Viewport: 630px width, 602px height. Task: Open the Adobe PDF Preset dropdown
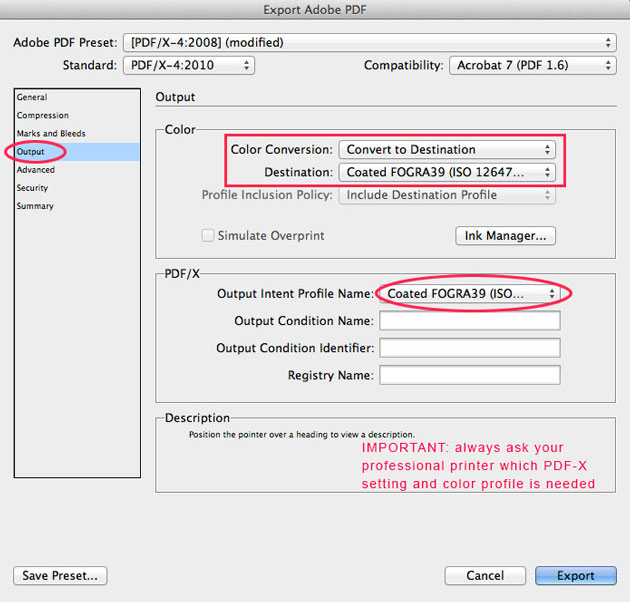pos(368,43)
